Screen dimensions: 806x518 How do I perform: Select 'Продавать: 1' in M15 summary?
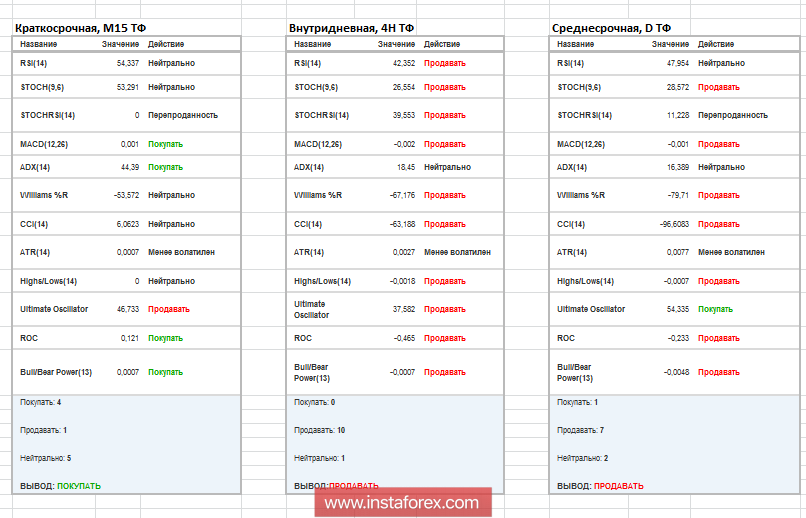44,430
